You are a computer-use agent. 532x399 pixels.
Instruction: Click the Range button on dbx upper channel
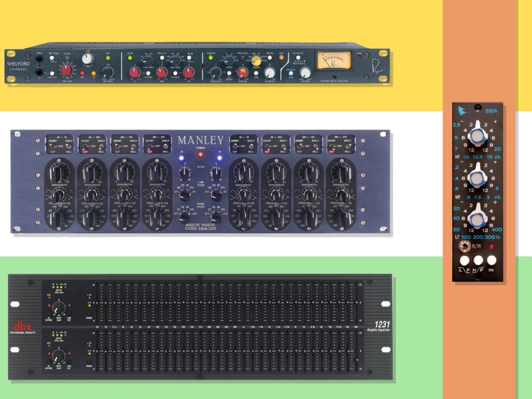click(89, 313)
